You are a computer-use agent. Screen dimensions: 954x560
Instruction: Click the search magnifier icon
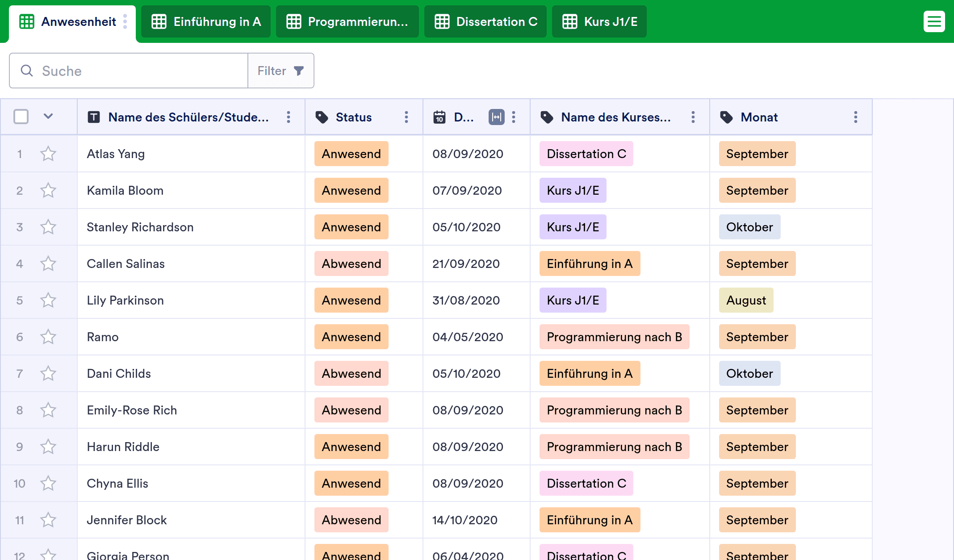pyautogui.click(x=27, y=71)
